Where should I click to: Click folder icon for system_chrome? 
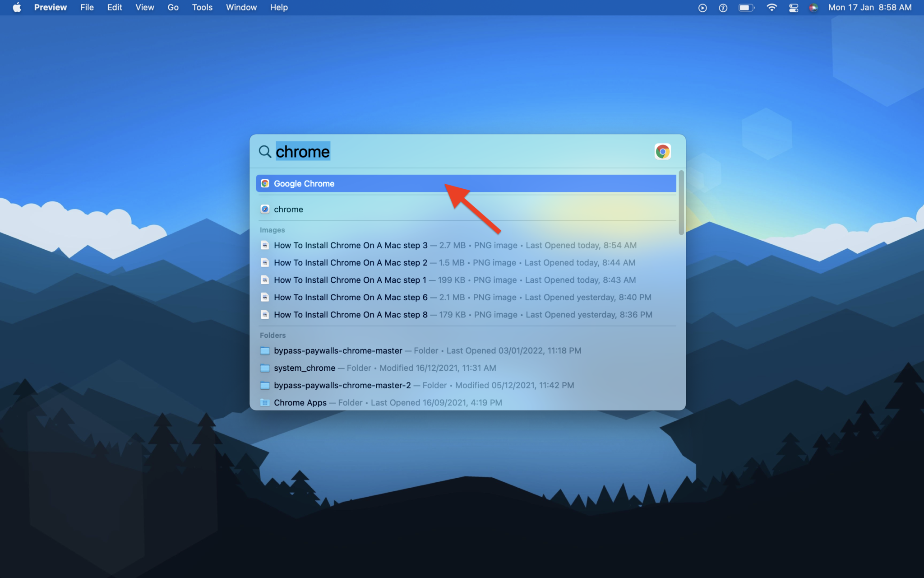point(265,368)
